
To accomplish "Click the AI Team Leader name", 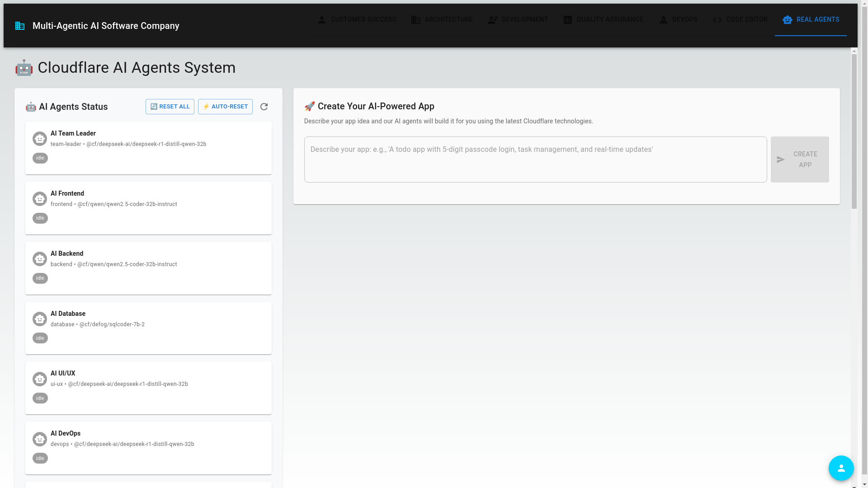I will [x=73, y=133].
